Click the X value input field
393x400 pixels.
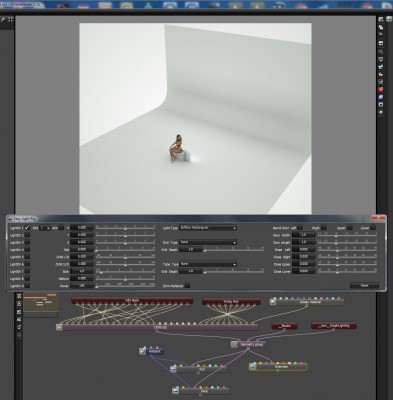(82, 228)
